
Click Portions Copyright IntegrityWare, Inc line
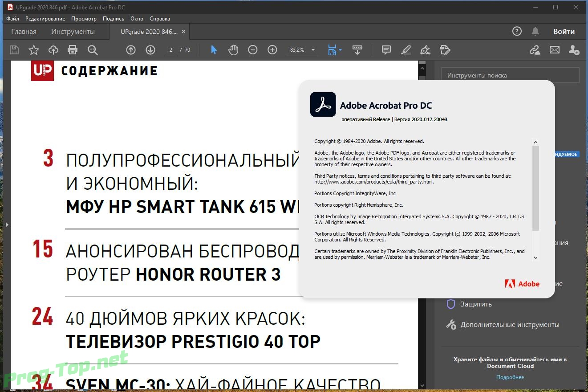(x=355, y=193)
